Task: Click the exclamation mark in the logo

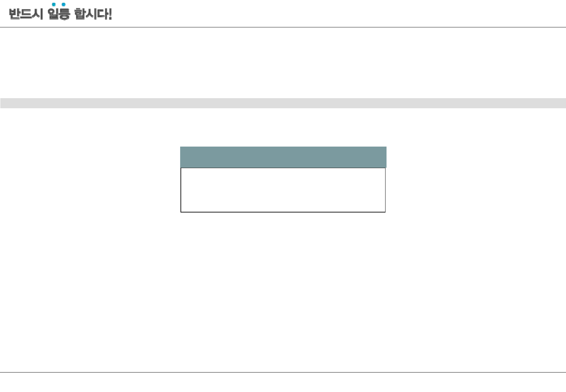Action: point(110,14)
